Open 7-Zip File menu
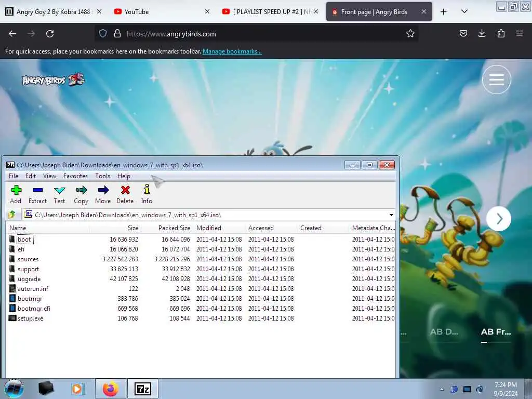The height and width of the screenshot is (399, 532). pyautogui.click(x=14, y=176)
